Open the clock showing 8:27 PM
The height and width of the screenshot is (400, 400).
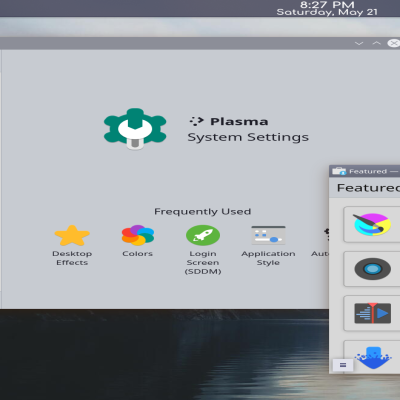[x=327, y=5]
